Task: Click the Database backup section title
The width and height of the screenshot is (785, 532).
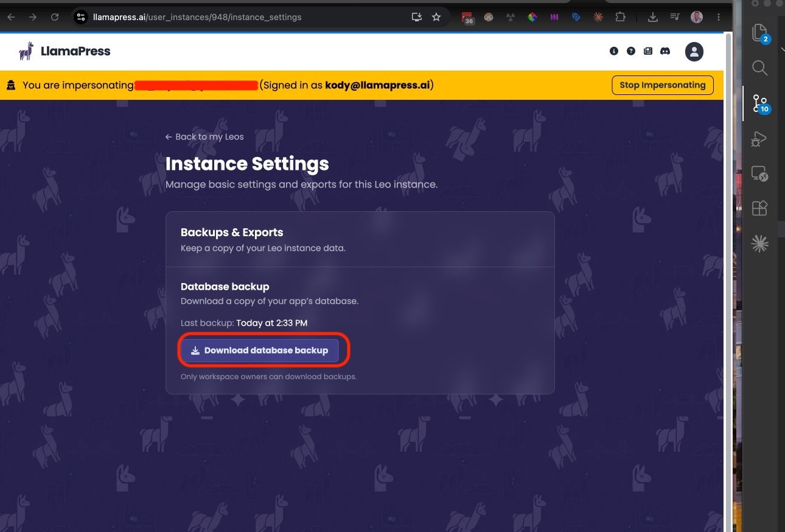Action: 225,287
